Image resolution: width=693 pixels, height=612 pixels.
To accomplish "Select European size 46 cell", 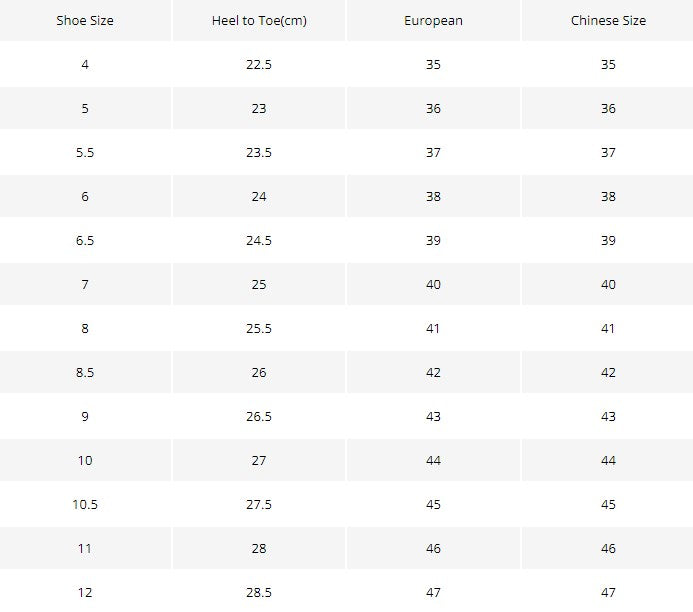I will click(x=433, y=548).
